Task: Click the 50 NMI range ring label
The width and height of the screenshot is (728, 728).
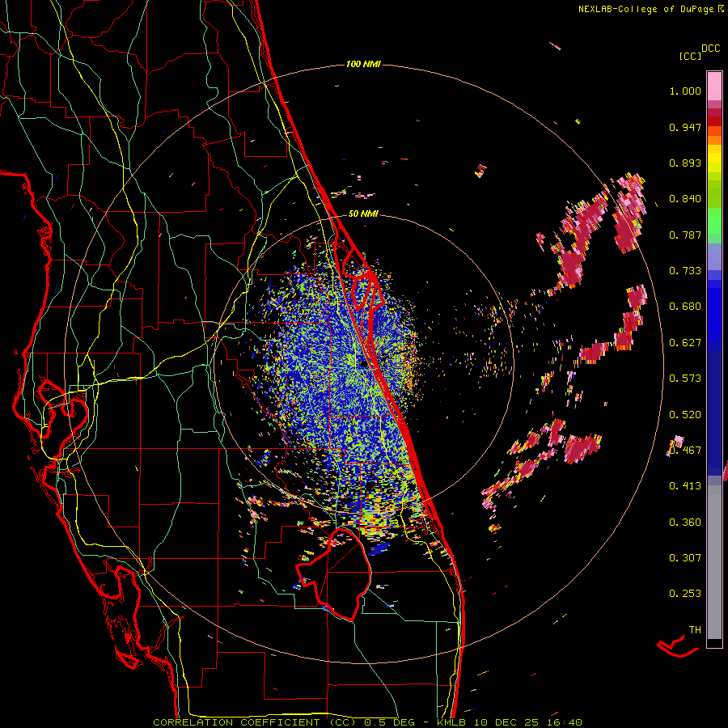Action: point(363,214)
